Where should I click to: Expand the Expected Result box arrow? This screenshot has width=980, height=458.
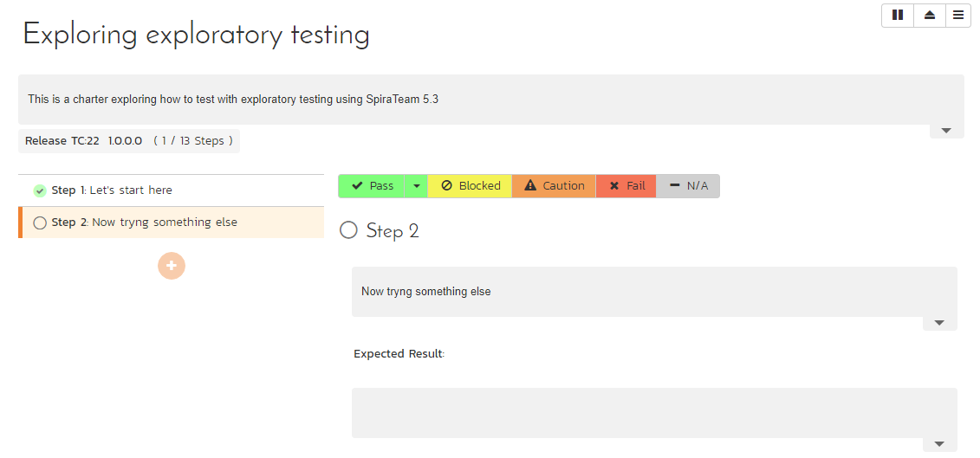[939, 444]
